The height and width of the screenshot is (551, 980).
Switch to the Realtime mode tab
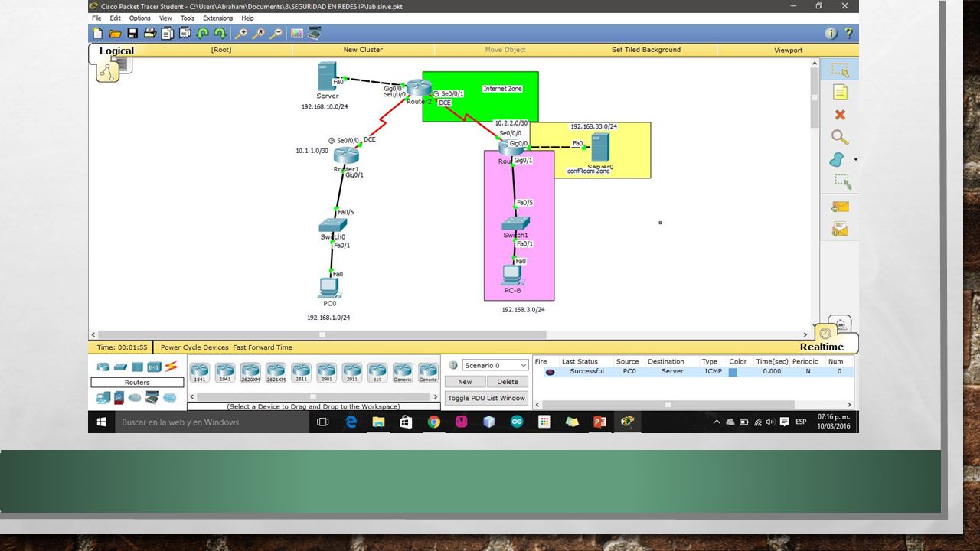pos(822,347)
